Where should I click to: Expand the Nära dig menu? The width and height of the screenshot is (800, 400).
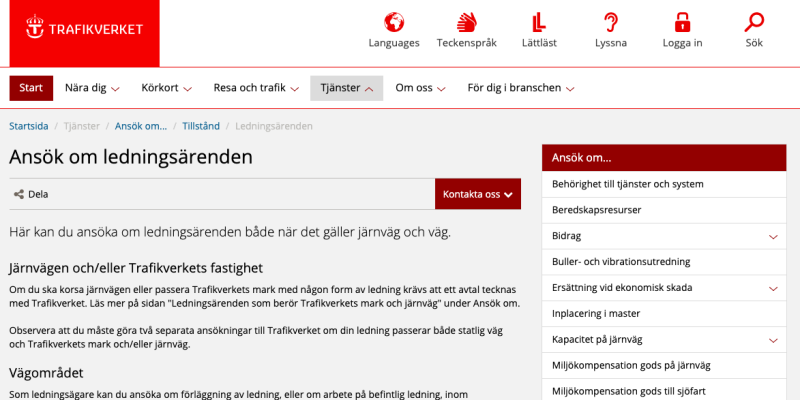click(x=92, y=88)
